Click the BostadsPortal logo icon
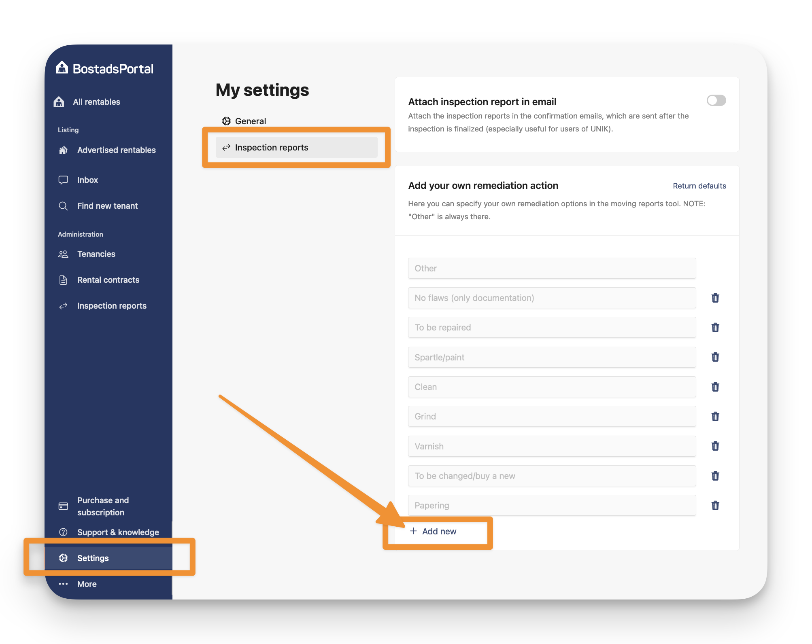This screenshot has width=812, height=644. point(62,68)
